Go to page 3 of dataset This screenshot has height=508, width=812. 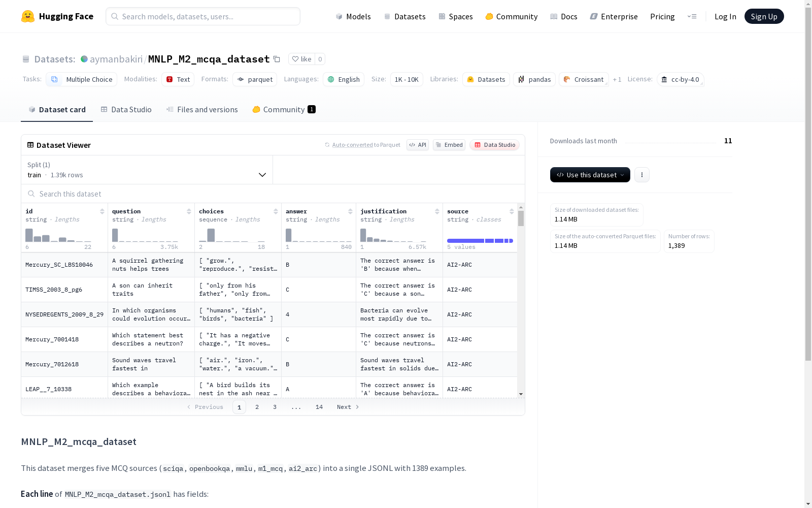(x=275, y=407)
